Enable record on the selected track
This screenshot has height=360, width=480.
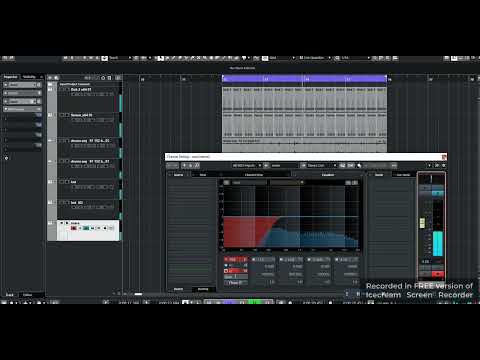(x=74, y=228)
